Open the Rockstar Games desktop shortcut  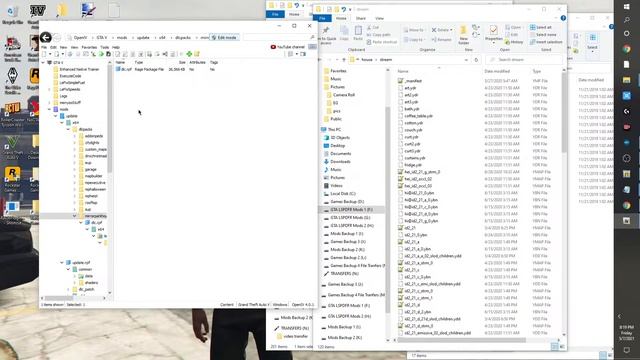pyautogui.click(x=12, y=180)
